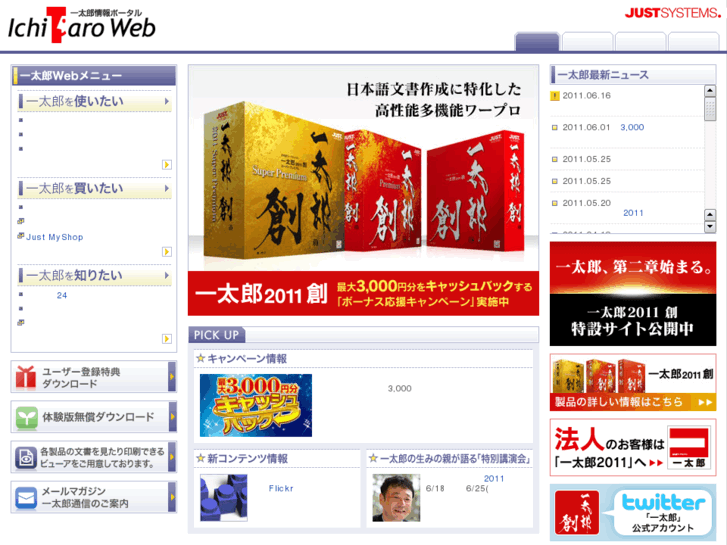Select the third top navigation tab
Screen dimensions: 727x545
point(641,42)
